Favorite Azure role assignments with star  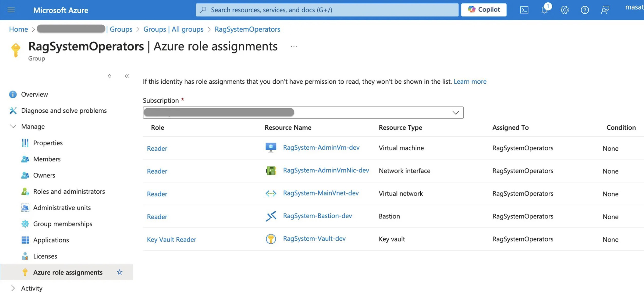pyautogui.click(x=119, y=272)
